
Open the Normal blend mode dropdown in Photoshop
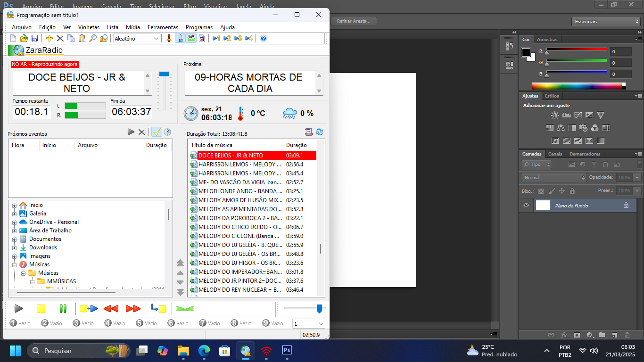[554, 178]
